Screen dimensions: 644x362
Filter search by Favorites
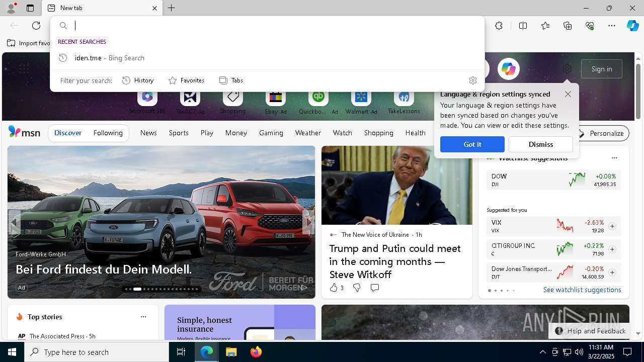tap(186, 80)
